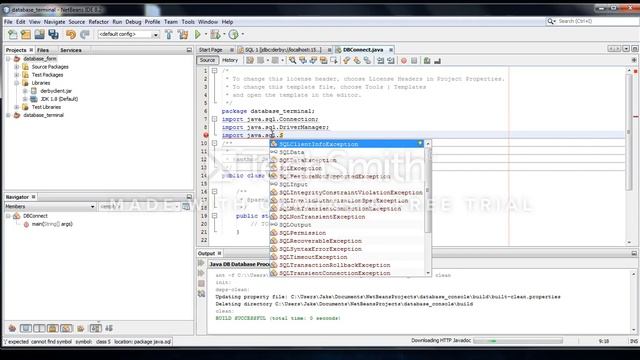Click the Source view toggle button
Viewport: 640px width, 360px height.
pos(207,60)
